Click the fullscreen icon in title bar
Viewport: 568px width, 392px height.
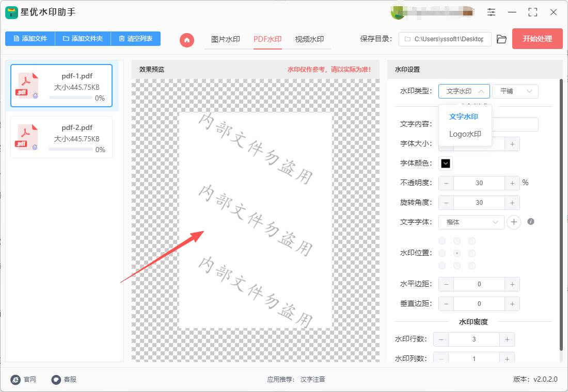(x=532, y=12)
